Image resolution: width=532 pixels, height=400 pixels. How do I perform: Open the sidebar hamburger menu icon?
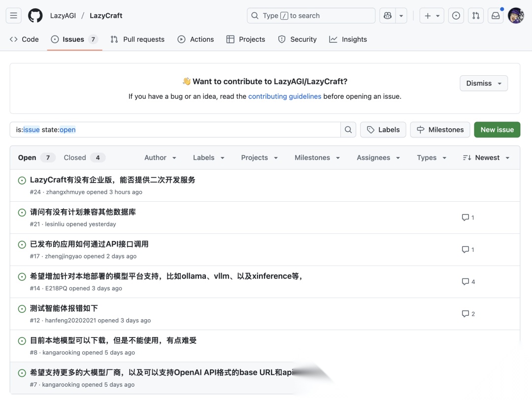13,15
